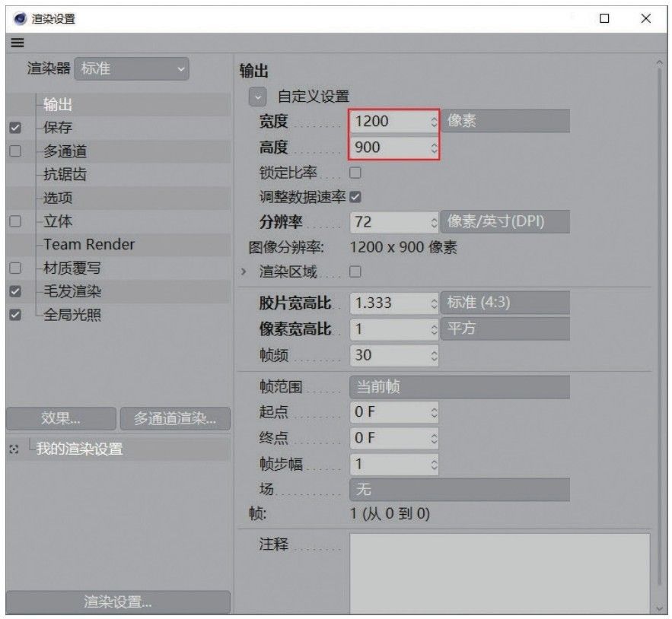Open the 帧范围 当前帧 dropdown
The width and height of the screenshot is (672, 619).
pos(460,387)
